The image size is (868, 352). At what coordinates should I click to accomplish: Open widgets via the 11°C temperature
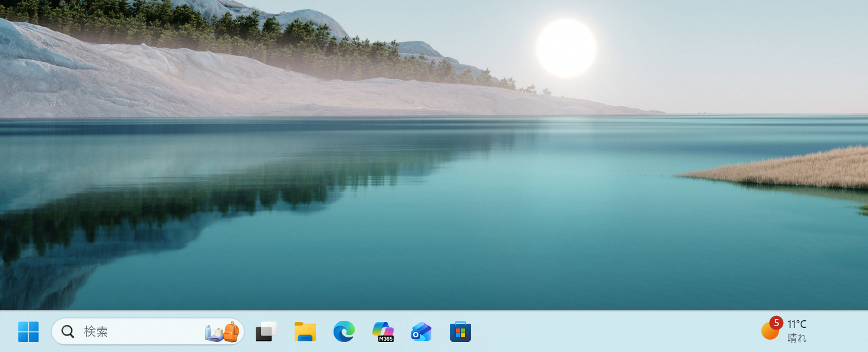(x=797, y=324)
